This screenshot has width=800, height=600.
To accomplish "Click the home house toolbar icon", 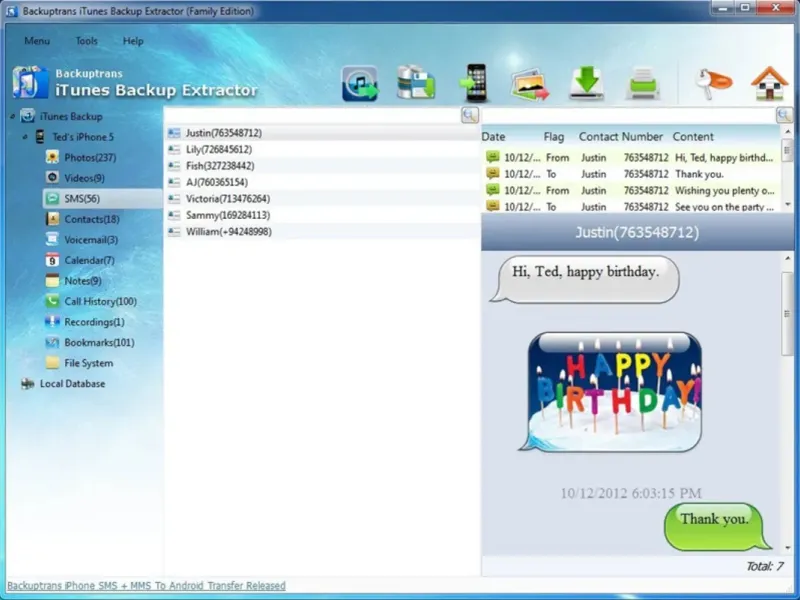I will pyautogui.click(x=769, y=83).
